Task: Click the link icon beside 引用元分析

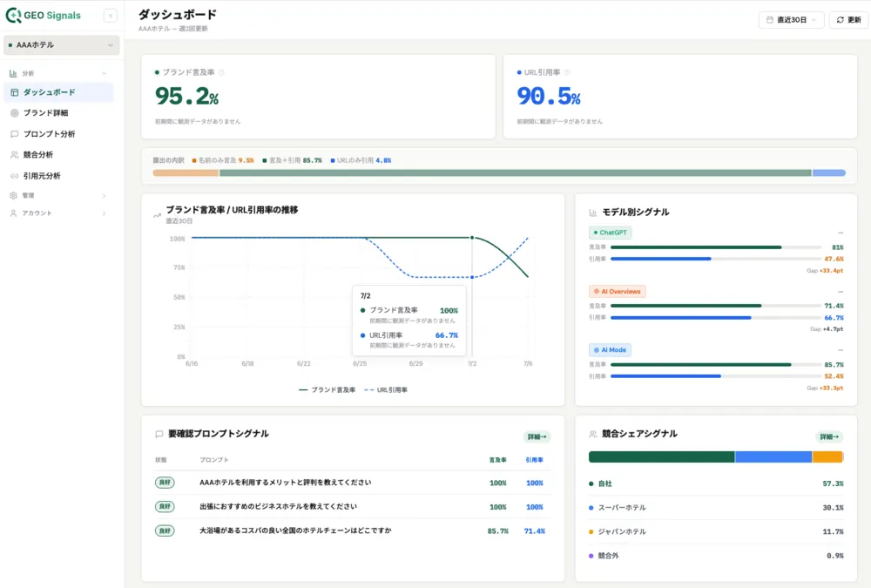Action: tap(15, 176)
